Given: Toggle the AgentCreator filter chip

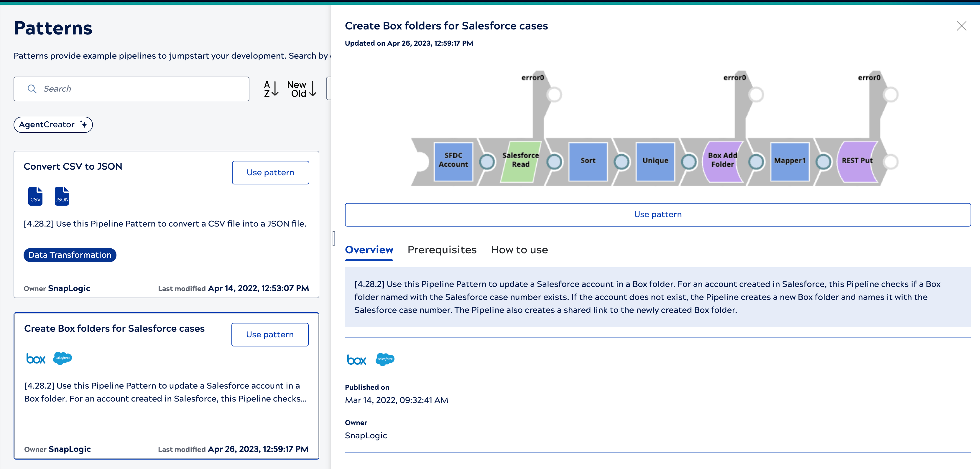Looking at the screenshot, I should coord(53,125).
